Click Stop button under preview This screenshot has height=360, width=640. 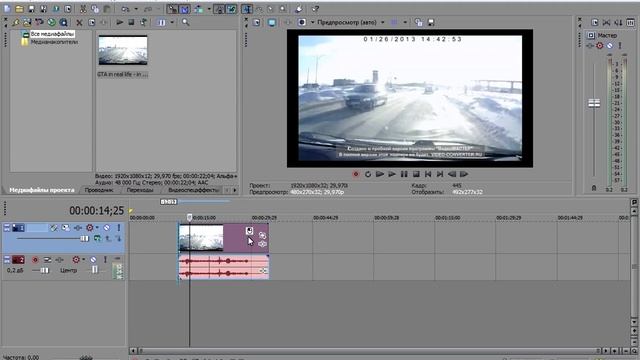point(416,174)
